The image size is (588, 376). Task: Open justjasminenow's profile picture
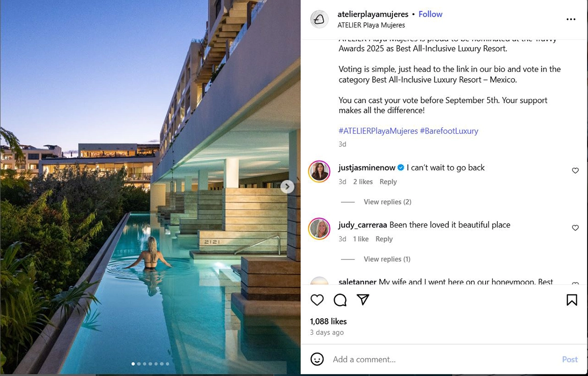click(x=319, y=171)
